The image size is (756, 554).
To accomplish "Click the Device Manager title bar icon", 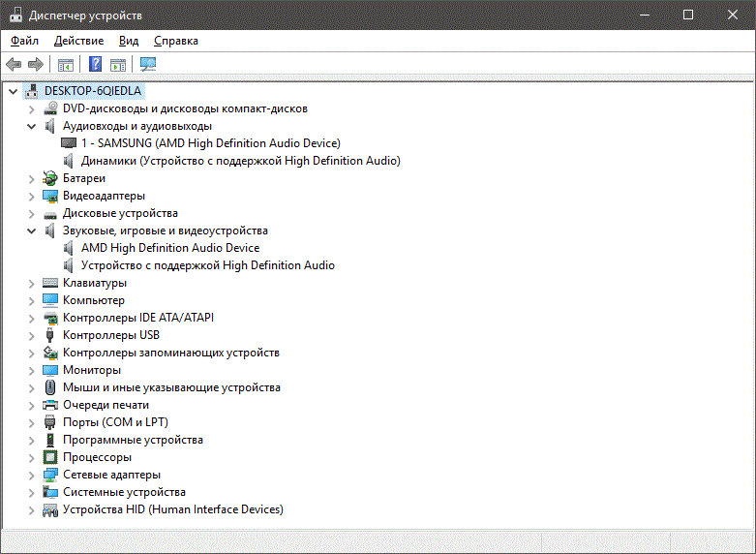I will [15, 15].
